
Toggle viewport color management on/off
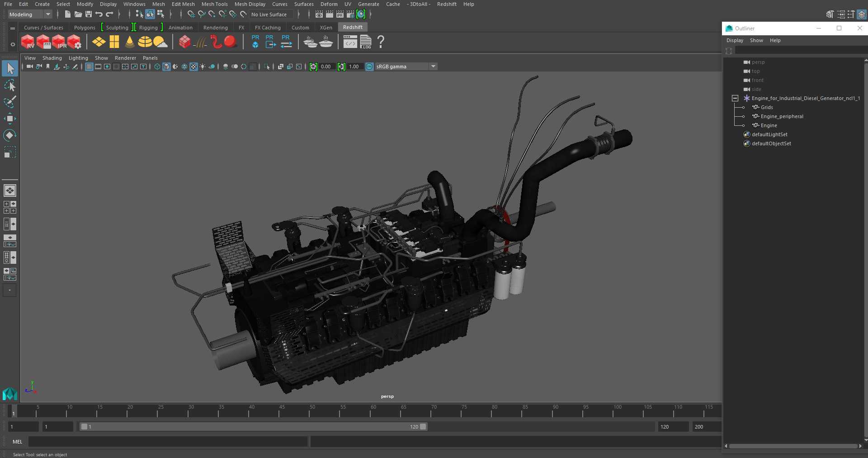[x=369, y=67]
